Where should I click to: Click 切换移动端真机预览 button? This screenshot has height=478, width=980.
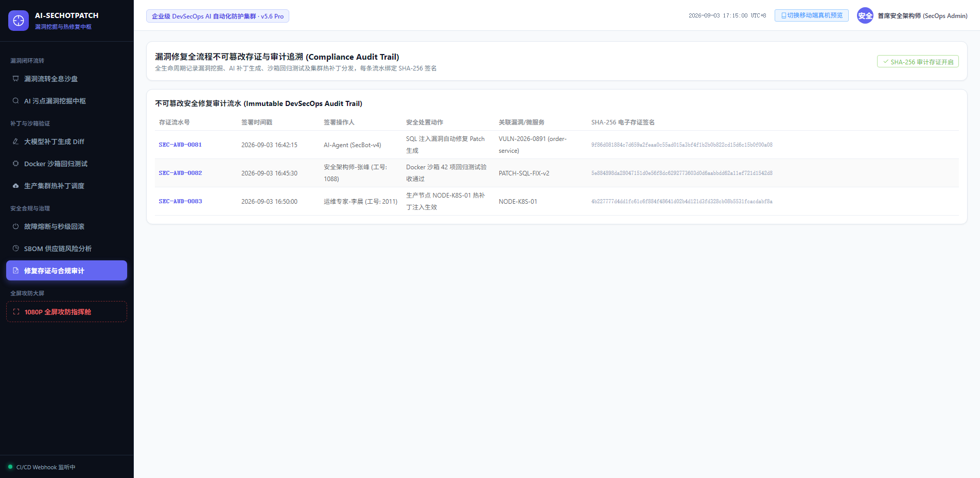coord(812,15)
